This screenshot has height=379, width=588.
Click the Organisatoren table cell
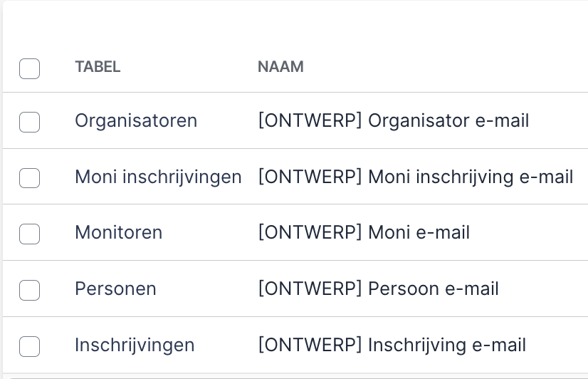tap(136, 120)
